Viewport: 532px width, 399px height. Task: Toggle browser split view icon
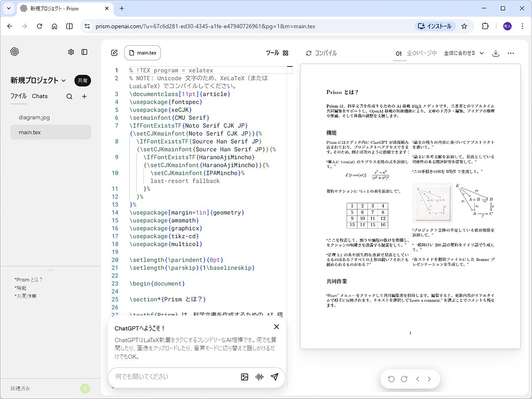(x=69, y=26)
